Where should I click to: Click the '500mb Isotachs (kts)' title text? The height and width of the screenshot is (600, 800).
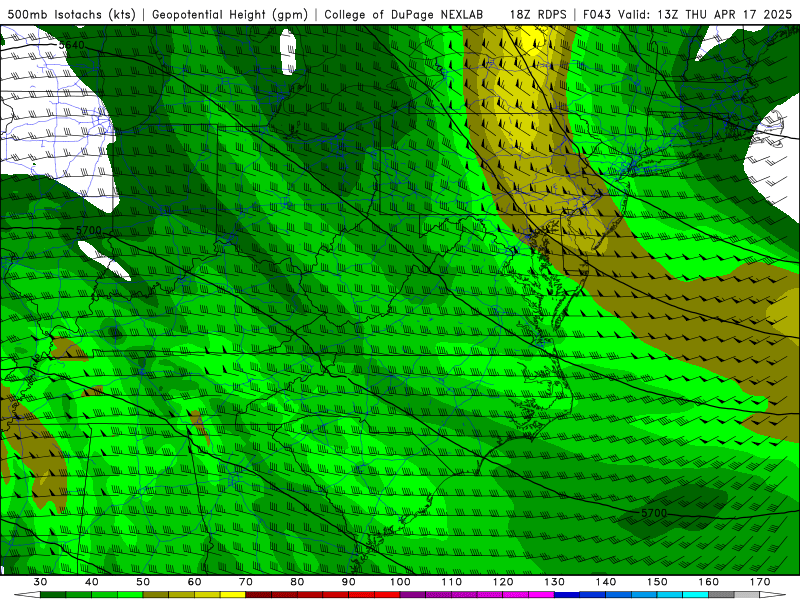pyautogui.click(x=71, y=14)
